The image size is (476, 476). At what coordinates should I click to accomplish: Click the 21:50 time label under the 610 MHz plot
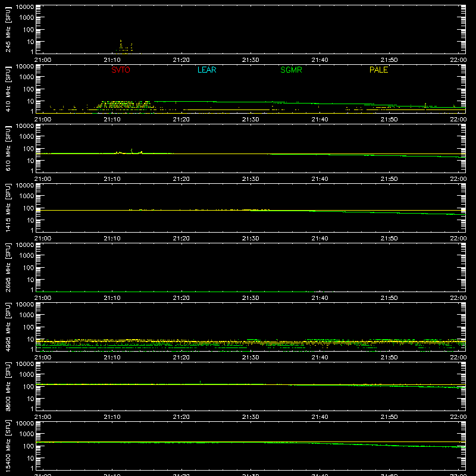point(389,179)
